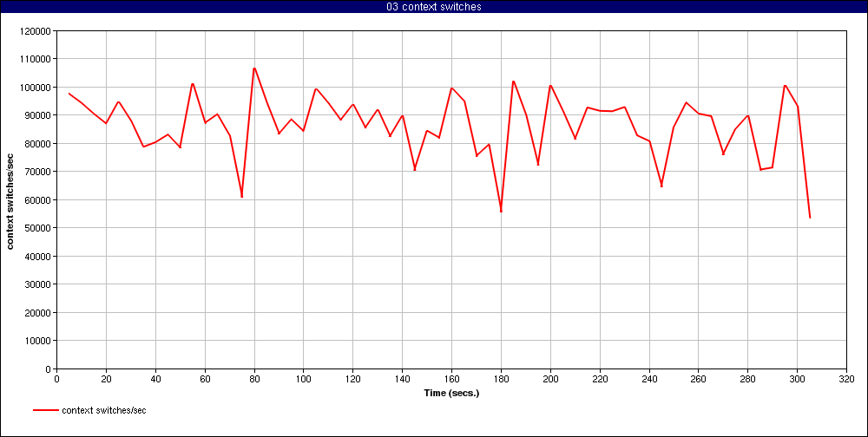Click the 60 x-axis tick label
The width and height of the screenshot is (868, 437).
205,378
